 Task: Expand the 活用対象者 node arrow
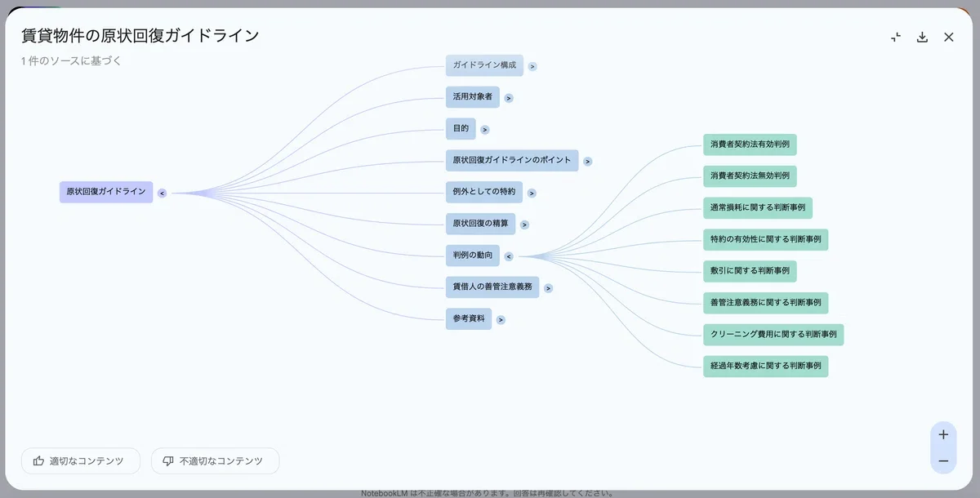pyautogui.click(x=508, y=98)
